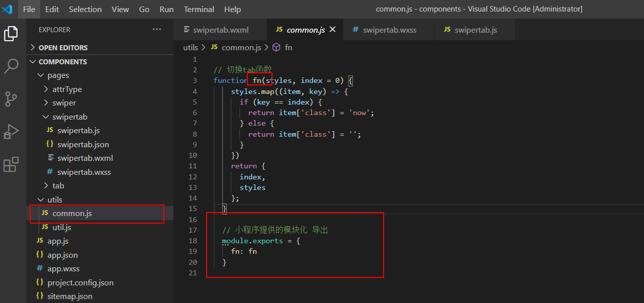Click the 'function' keyword on line 3
The image size is (644, 303).
[x=230, y=80]
